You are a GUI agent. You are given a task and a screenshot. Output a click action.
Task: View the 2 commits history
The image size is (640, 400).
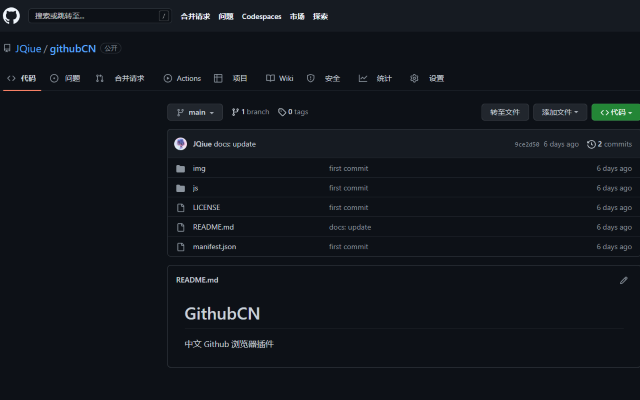(x=609, y=144)
